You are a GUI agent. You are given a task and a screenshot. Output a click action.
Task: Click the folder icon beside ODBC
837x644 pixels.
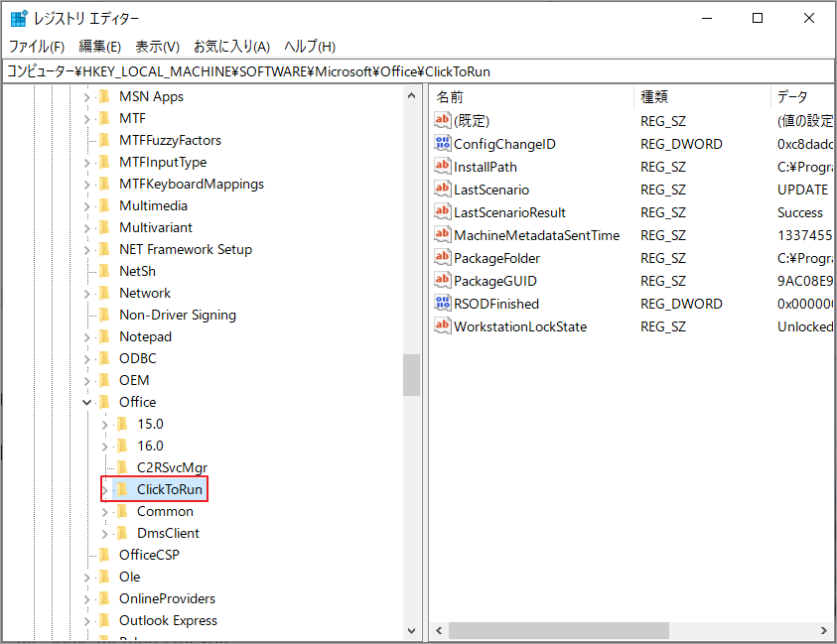pyautogui.click(x=105, y=358)
